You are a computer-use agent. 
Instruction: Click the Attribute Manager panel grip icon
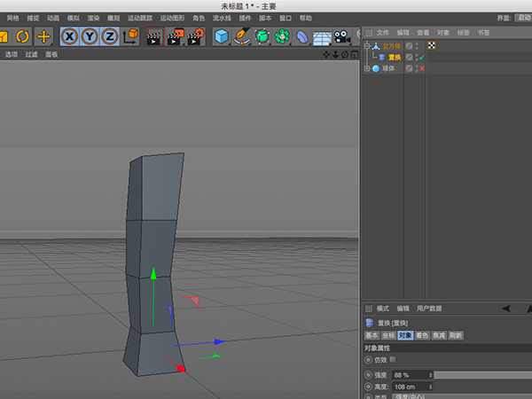(x=369, y=309)
